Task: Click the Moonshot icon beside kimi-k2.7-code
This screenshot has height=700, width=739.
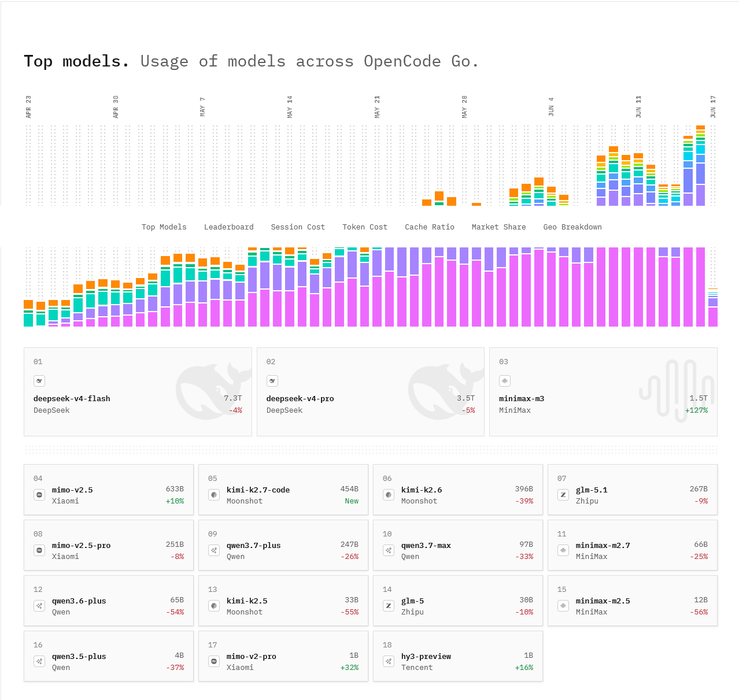Action: click(214, 495)
